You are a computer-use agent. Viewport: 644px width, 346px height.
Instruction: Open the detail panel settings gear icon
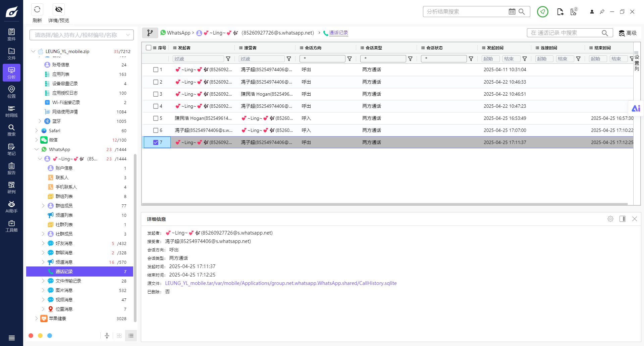pos(610,219)
